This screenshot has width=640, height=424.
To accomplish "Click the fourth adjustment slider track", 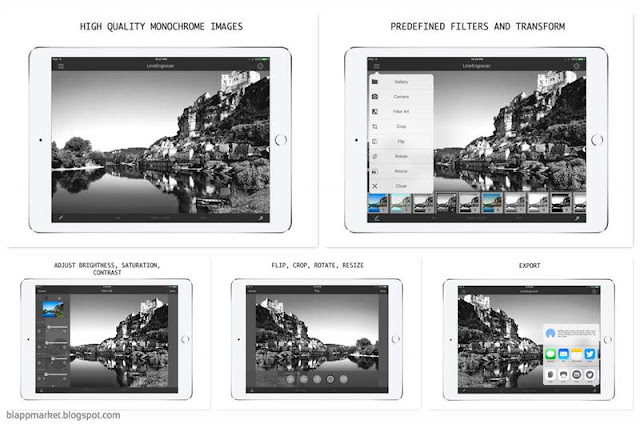I will click(56, 374).
